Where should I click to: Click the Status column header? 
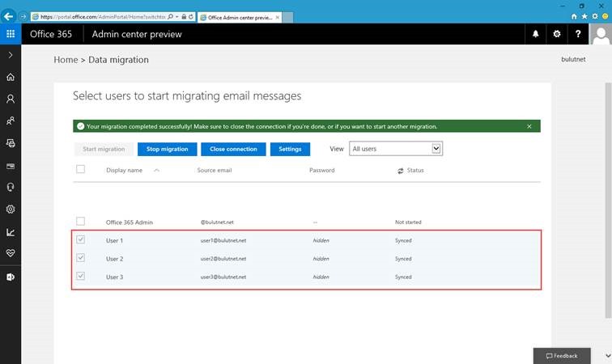click(x=415, y=170)
